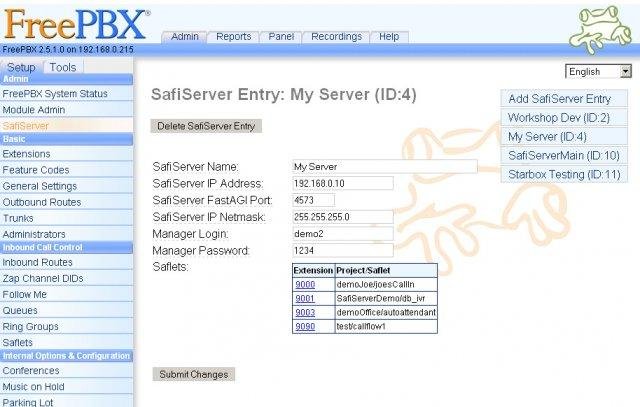Image resolution: width=640 pixels, height=407 pixels.
Task: Click the Basic section header
Action: [x=67, y=139]
